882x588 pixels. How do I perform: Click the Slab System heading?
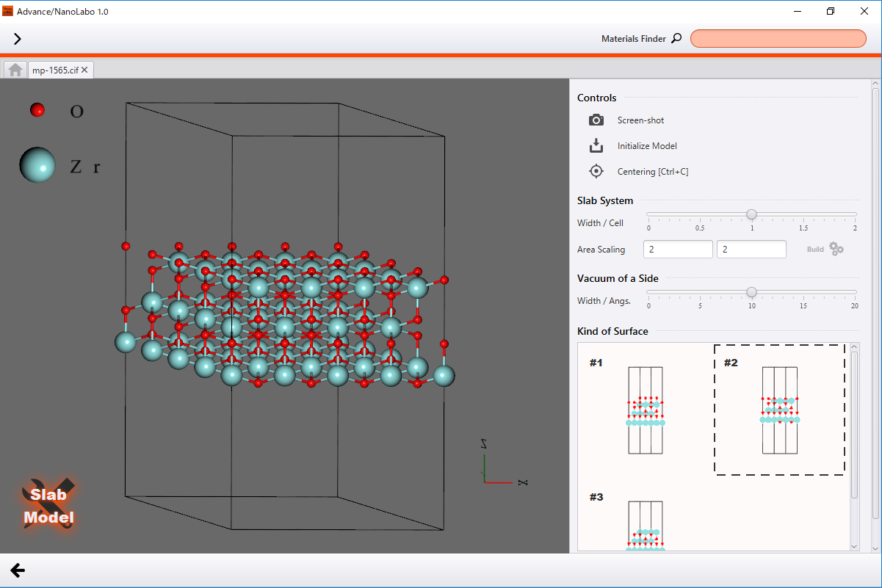click(605, 200)
